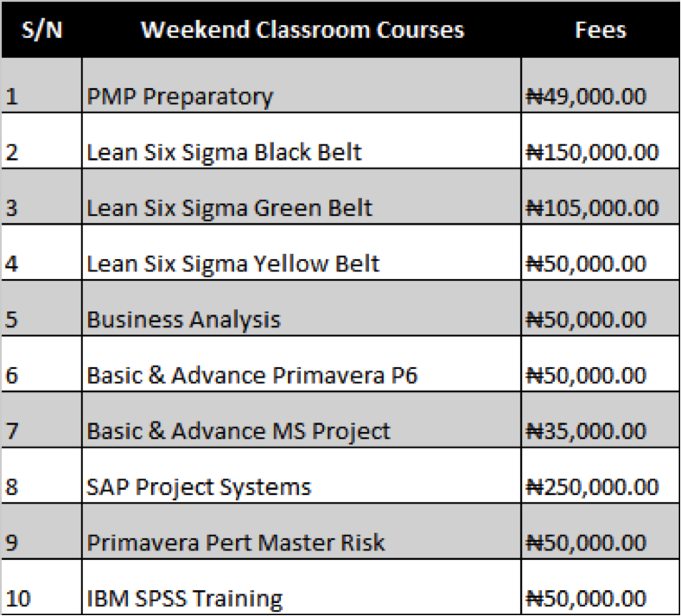Click the SAP Project Systems course
Image resolution: width=681 pixels, height=616 pixels.
(302, 475)
